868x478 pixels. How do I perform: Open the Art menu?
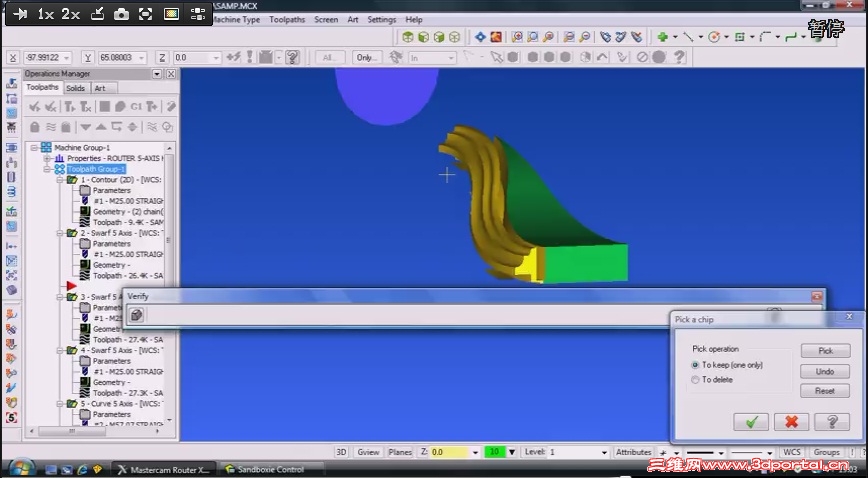(353, 19)
